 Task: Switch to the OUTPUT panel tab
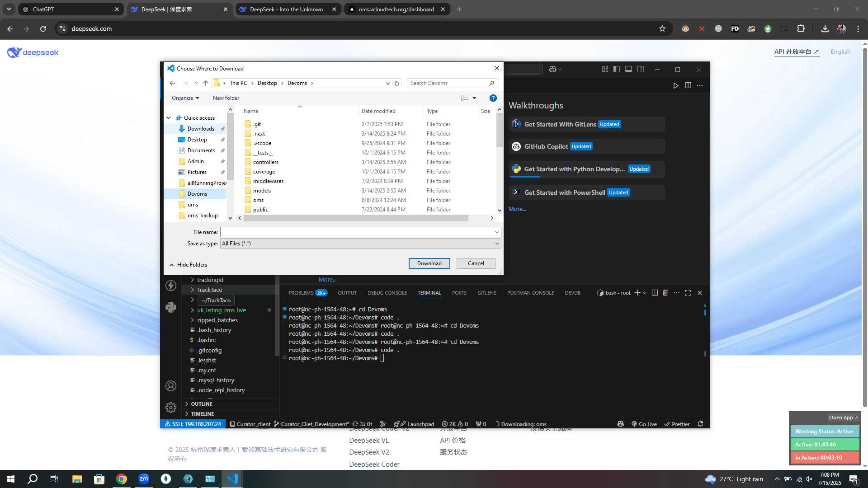(x=347, y=293)
